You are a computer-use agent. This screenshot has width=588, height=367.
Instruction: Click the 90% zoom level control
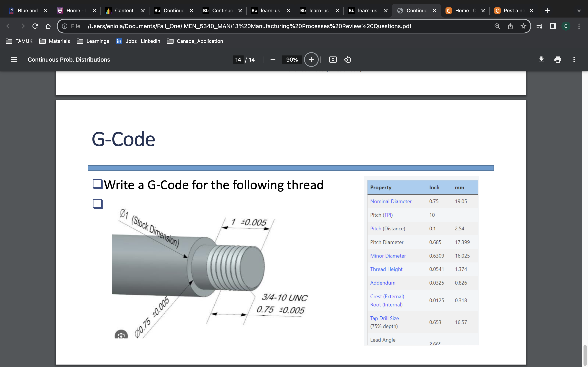292,60
